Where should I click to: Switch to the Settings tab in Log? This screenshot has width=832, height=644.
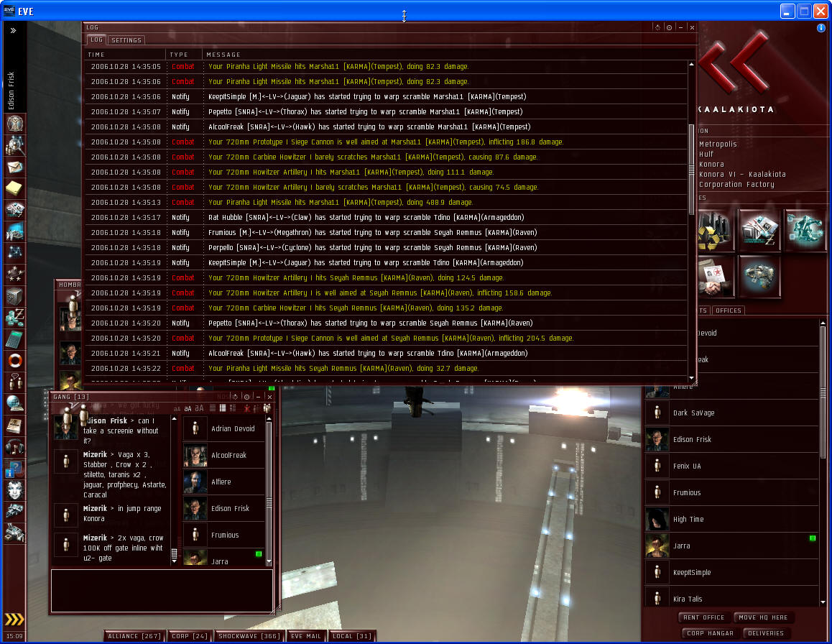coord(126,40)
